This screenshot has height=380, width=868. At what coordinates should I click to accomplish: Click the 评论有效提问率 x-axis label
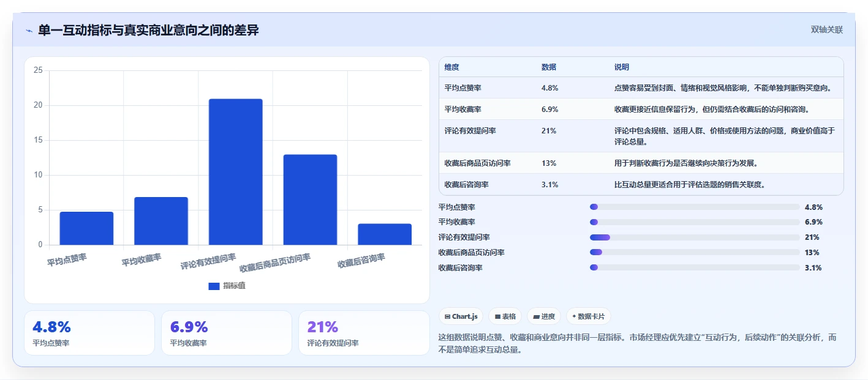tap(208, 262)
